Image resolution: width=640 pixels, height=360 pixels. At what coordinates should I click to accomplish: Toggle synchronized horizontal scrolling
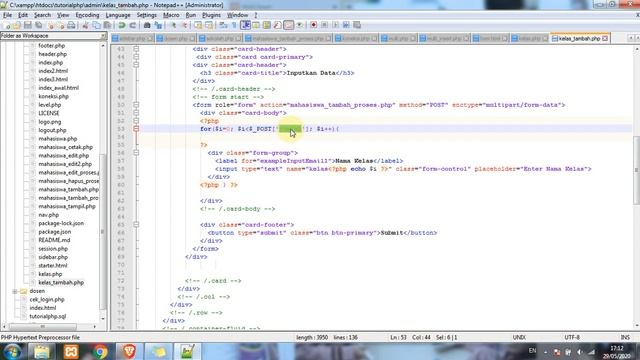click(x=209, y=25)
